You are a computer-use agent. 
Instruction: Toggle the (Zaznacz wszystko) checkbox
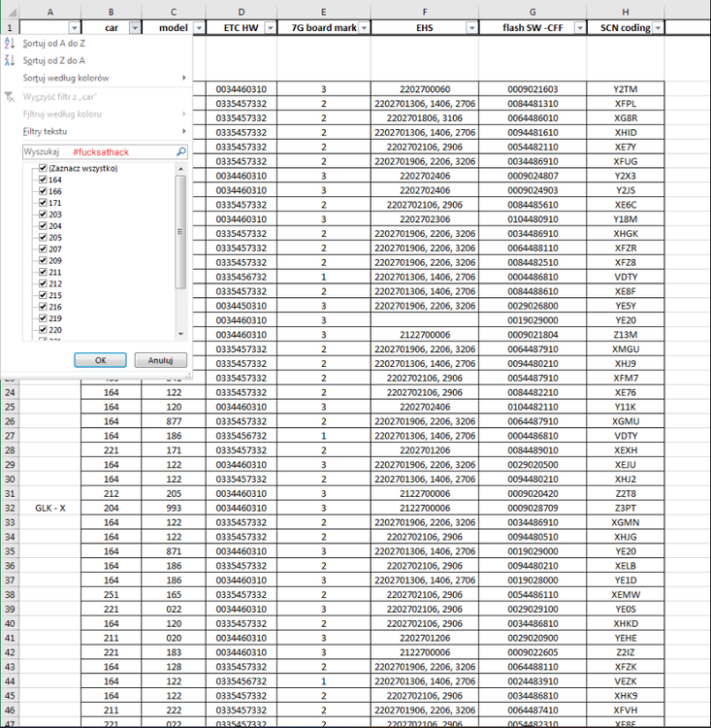43,168
